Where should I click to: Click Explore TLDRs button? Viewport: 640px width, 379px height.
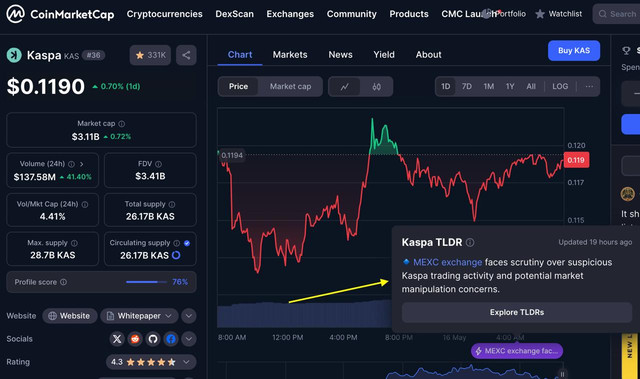(517, 312)
